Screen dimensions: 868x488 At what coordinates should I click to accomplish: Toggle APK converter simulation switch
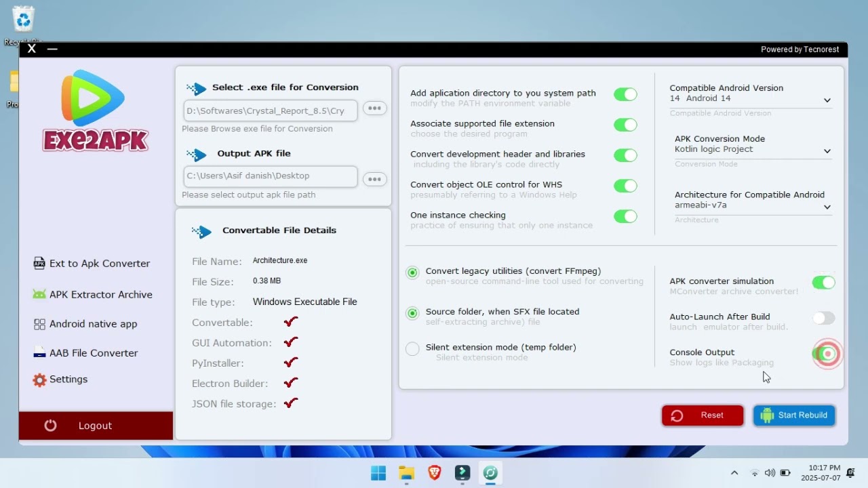pos(823,283)
